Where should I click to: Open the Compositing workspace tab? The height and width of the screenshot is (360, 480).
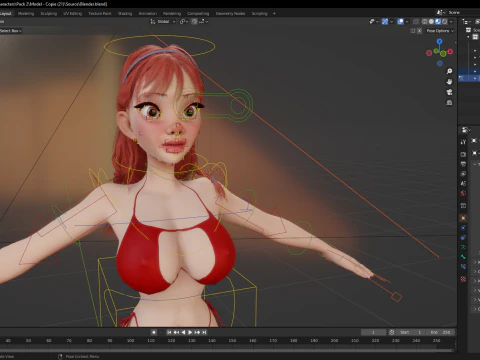198,14
